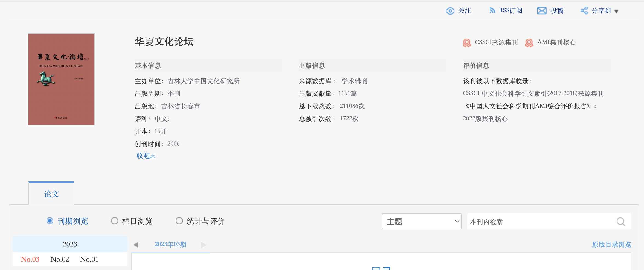Click the 学术辑刊 source database value
644x270 pixels.
pos(354,81)
